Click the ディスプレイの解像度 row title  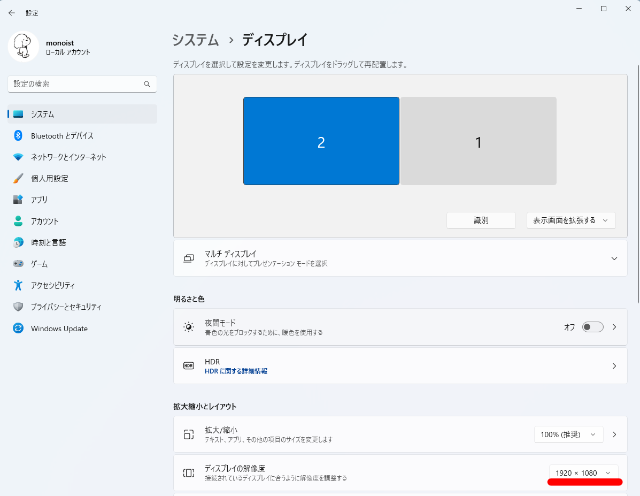(235, 468)
